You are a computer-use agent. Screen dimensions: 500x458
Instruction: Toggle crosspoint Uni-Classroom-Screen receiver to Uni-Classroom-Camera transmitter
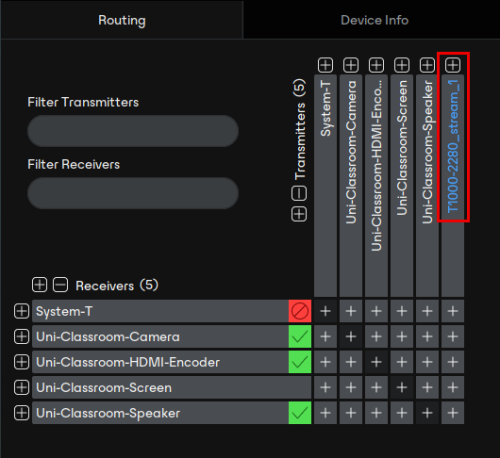point(351,387)
